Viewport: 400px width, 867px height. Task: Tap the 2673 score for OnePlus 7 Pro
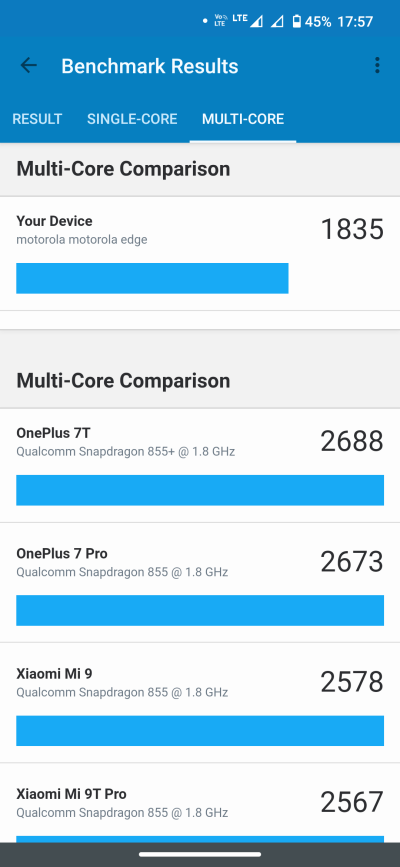coord(352,561)
